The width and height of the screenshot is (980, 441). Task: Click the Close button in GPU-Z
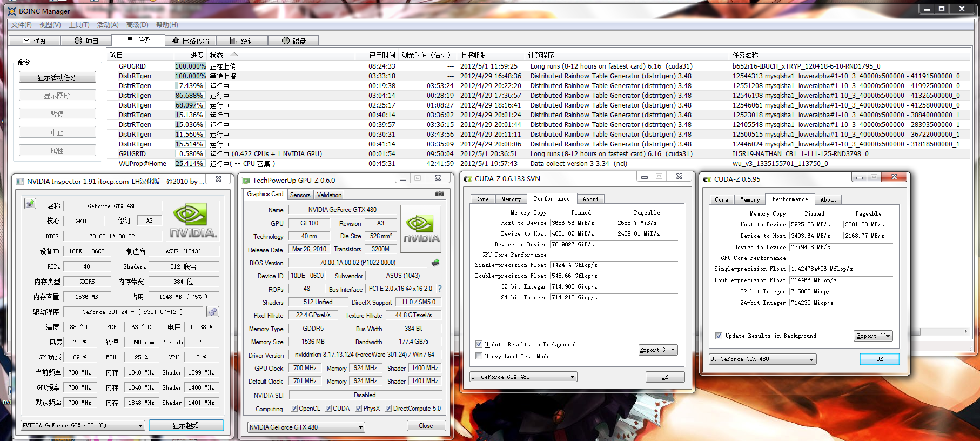coord(426,426)
